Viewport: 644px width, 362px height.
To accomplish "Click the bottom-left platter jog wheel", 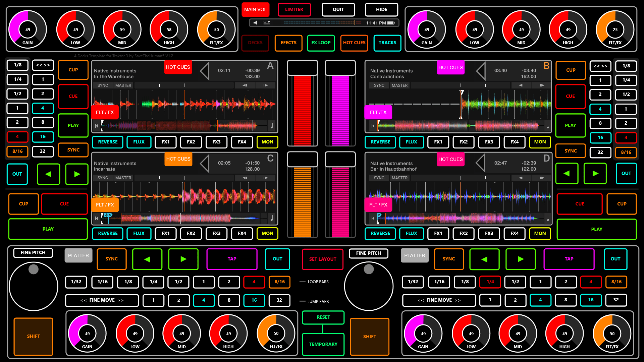I will click(34, 287).
